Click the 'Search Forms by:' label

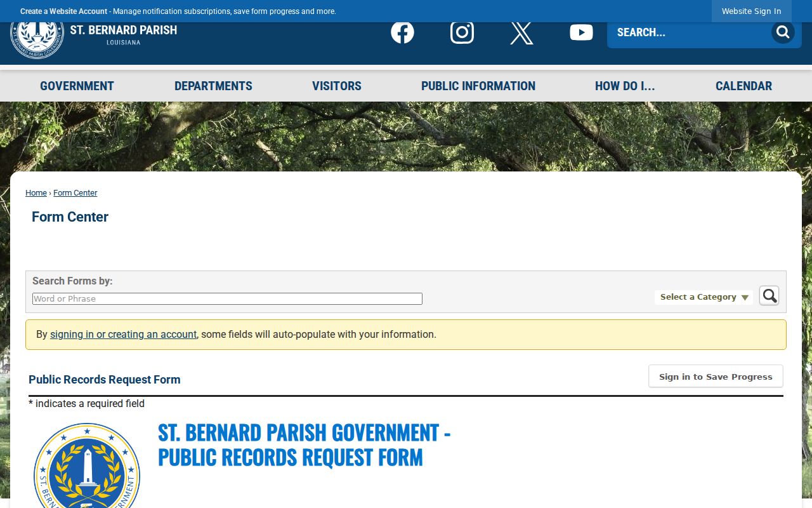[x=72, y=281]
